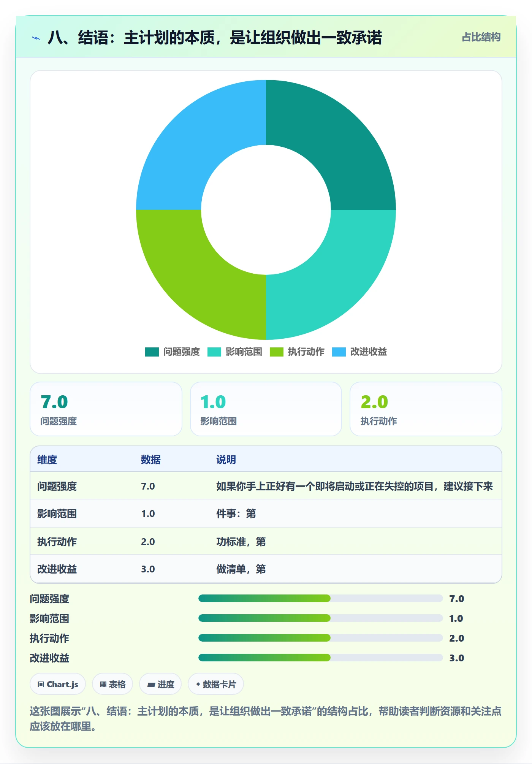Select the sky blue donut segment
The height and width of the screenshot is (764, 532).
pos(198,141)
